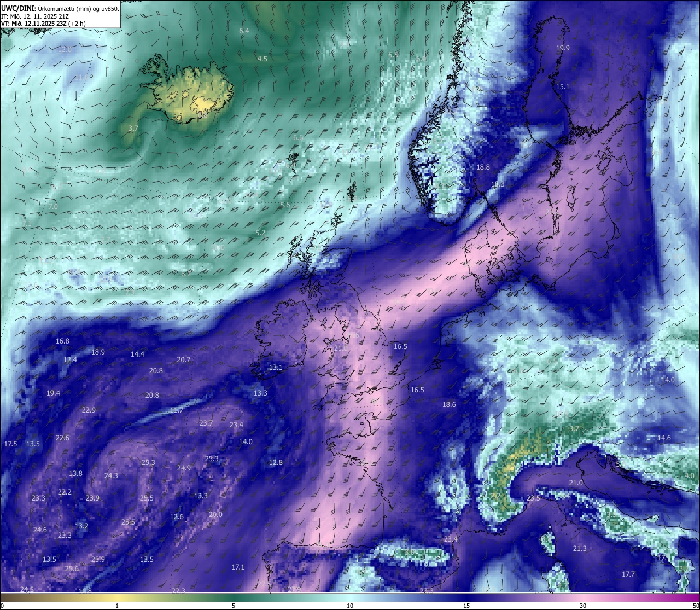
Task: Click the 15.1 value label
Action: click(x=563, y=87)
